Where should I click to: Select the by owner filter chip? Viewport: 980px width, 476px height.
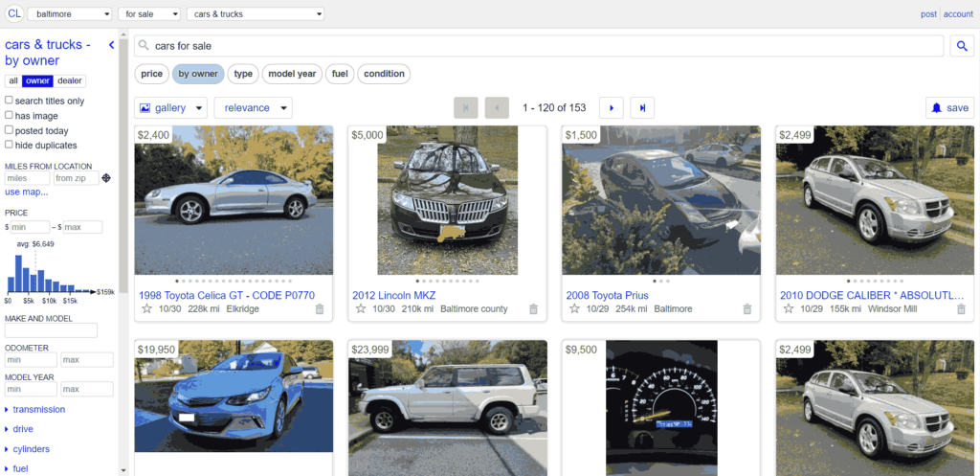point(198,74)
